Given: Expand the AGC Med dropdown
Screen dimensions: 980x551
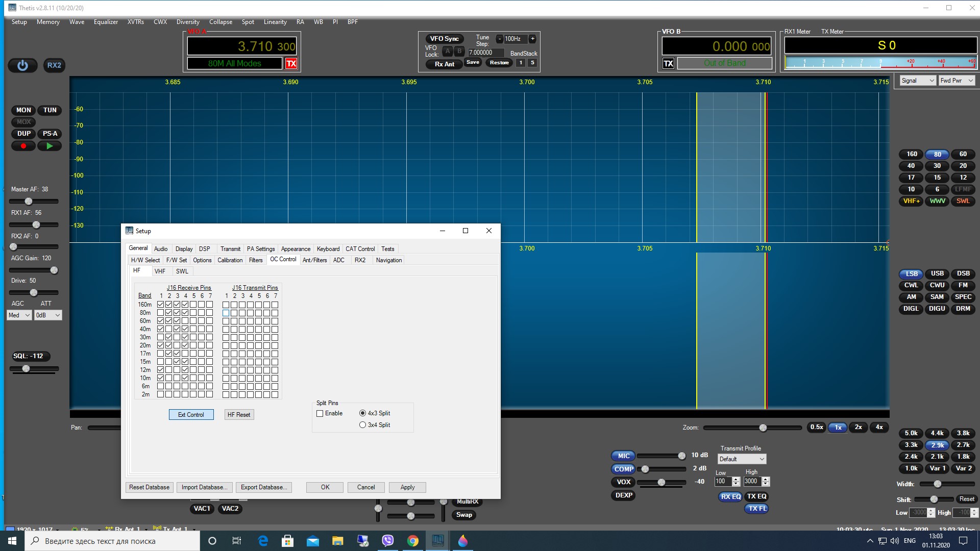Looking at the screenshot, I should (x=19, y=315).
